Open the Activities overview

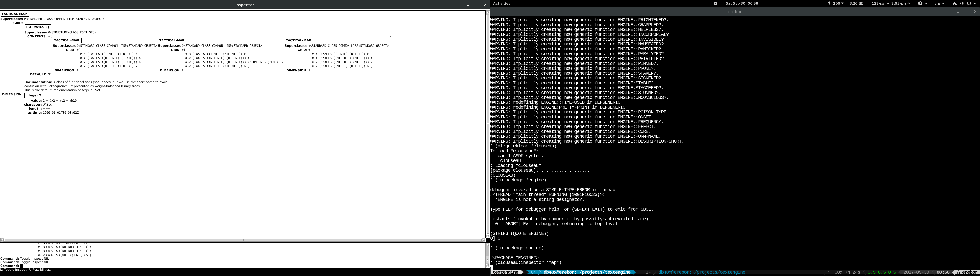click(501, 3)
